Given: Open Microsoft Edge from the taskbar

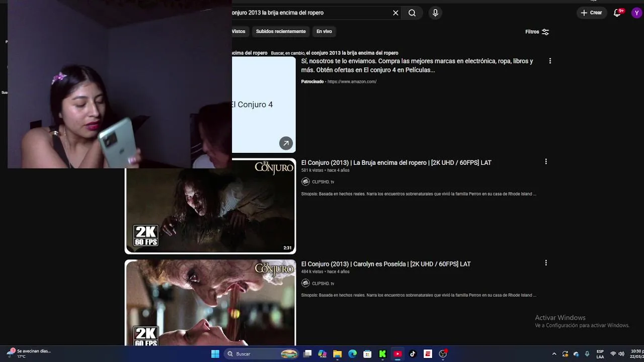Looking at the screenshot, I should 353,354.
